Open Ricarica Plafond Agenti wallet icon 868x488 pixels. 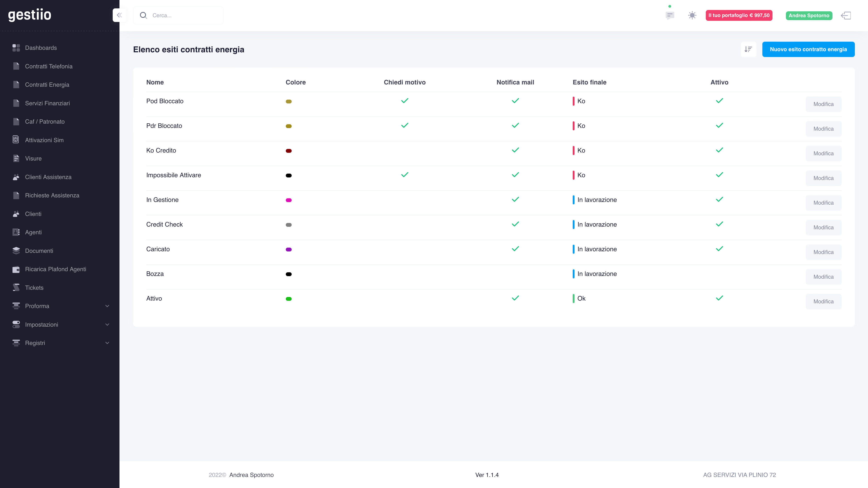(x=16, y=269)
